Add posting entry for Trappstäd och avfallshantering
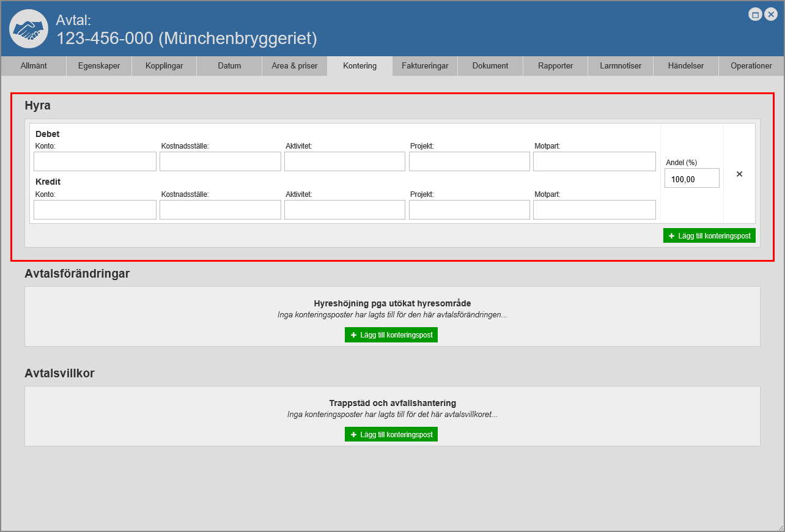Viewport: 785px width, 532px height. (x=391, y=434)
